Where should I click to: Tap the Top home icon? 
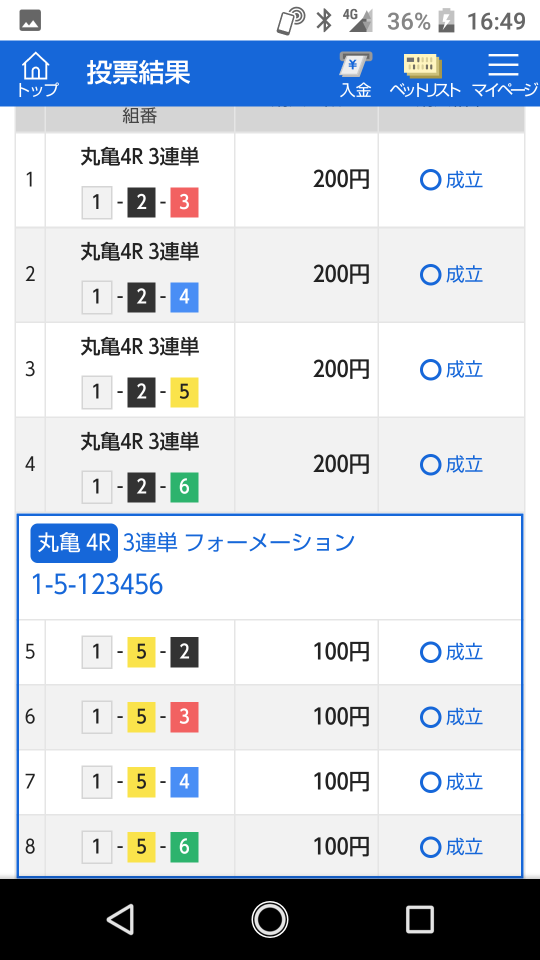click(x=37, y=74)
